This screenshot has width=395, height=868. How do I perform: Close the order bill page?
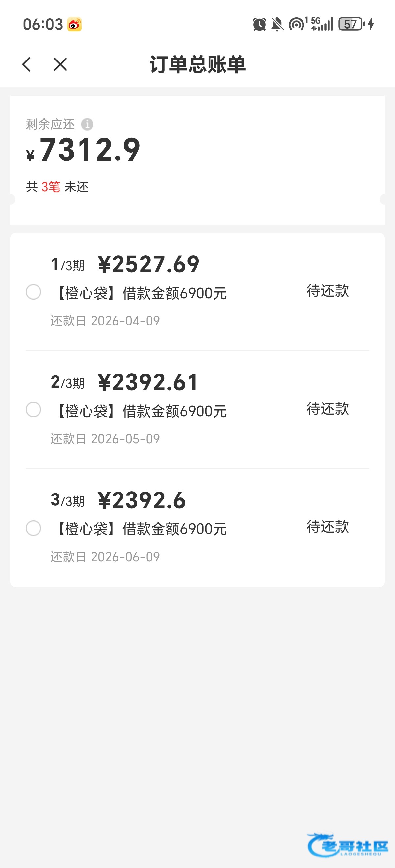coord(60,64)
